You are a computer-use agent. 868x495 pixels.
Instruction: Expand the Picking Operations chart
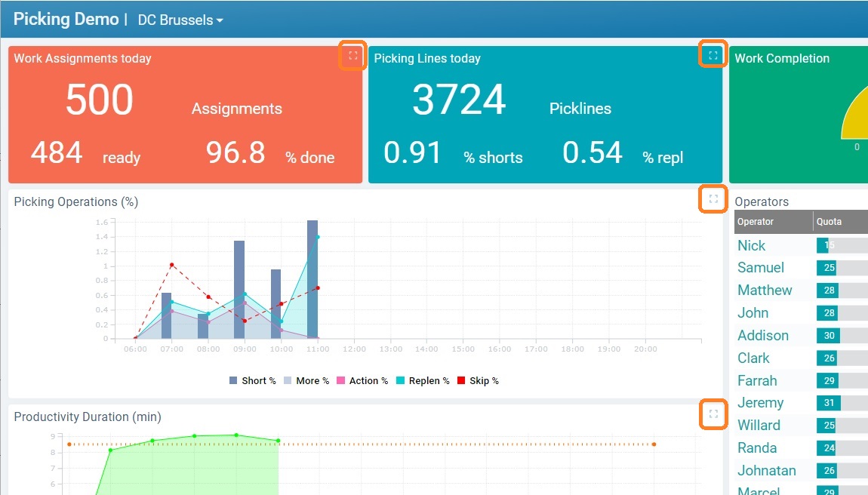click(712, 198)
